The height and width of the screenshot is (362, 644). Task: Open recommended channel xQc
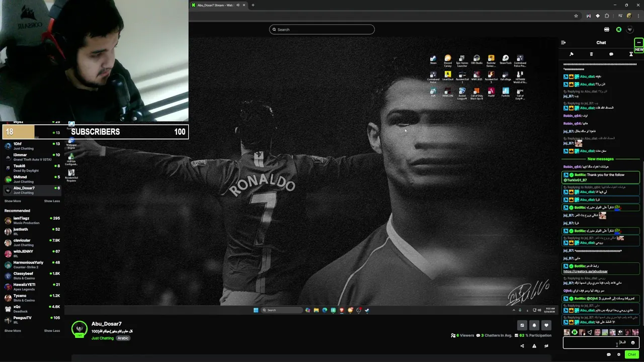tap(31, 309)
